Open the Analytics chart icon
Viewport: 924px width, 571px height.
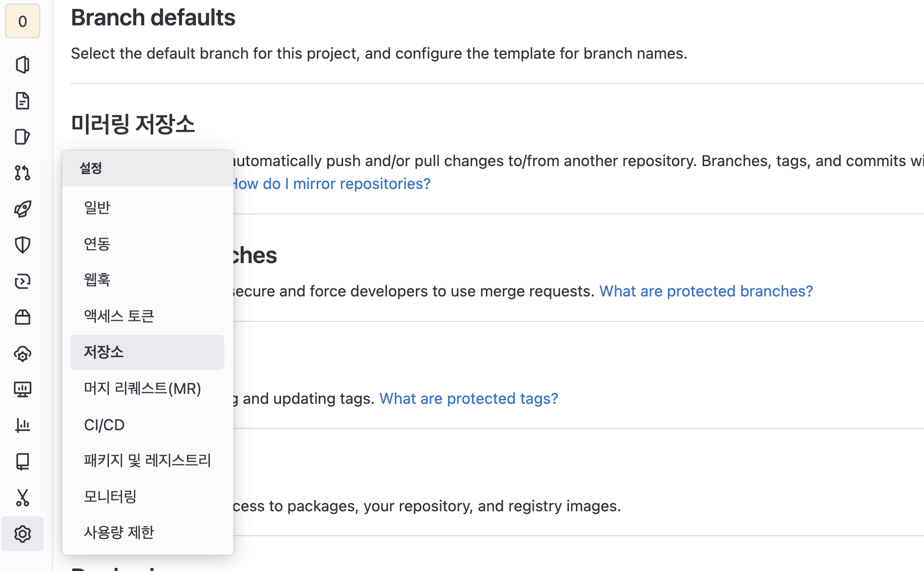[22, 425]
